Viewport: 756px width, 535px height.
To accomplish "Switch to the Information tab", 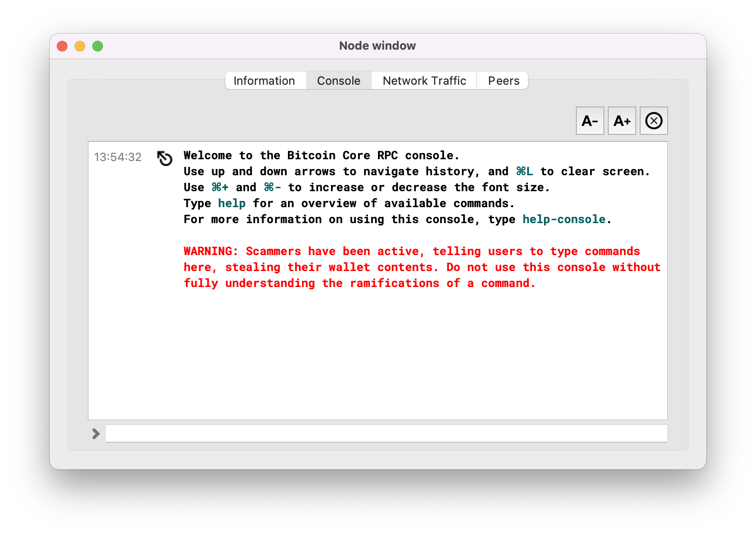I will pos(264,81).
